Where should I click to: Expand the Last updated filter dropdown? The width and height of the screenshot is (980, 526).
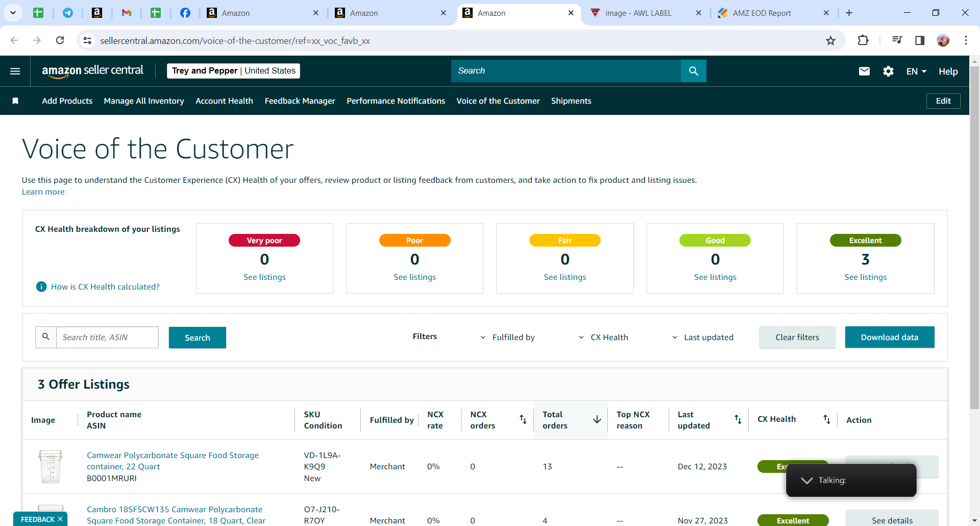[x=702, y=338]
